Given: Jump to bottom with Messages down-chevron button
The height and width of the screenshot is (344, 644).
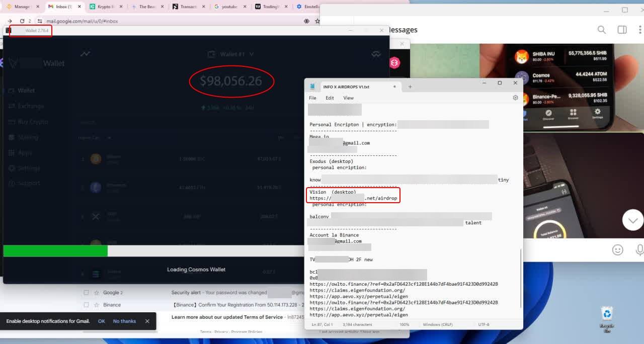Looking at the screenshot, I should [x=632, y=220].
